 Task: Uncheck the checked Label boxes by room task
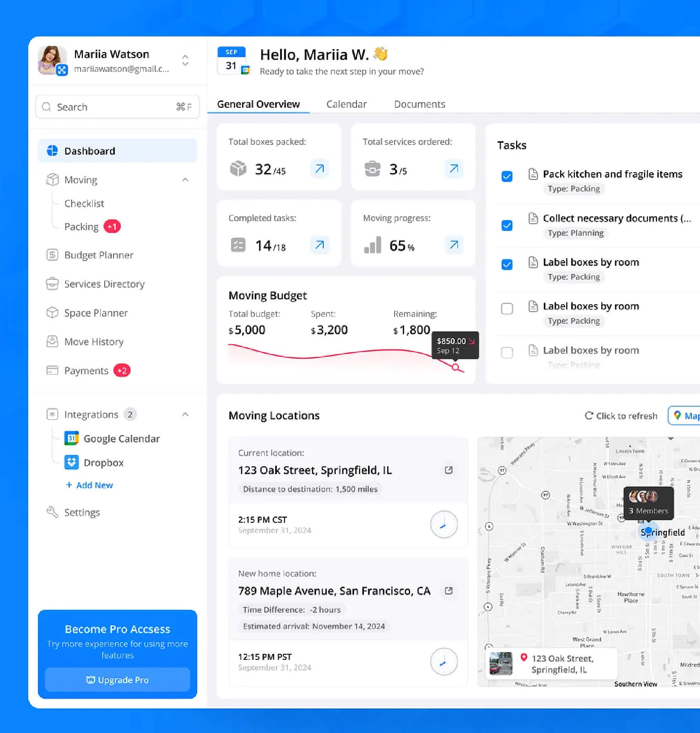click(x=507, y=264)
